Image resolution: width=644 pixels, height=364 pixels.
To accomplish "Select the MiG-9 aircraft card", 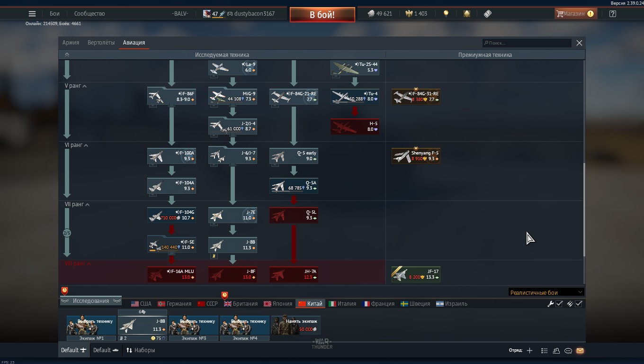I will [x=233, y=97].
